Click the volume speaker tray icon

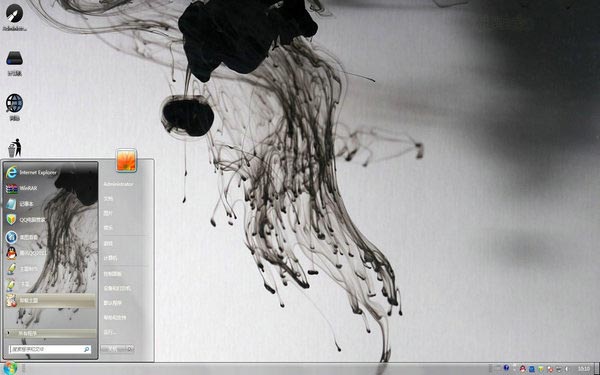(x=567, y=369)
